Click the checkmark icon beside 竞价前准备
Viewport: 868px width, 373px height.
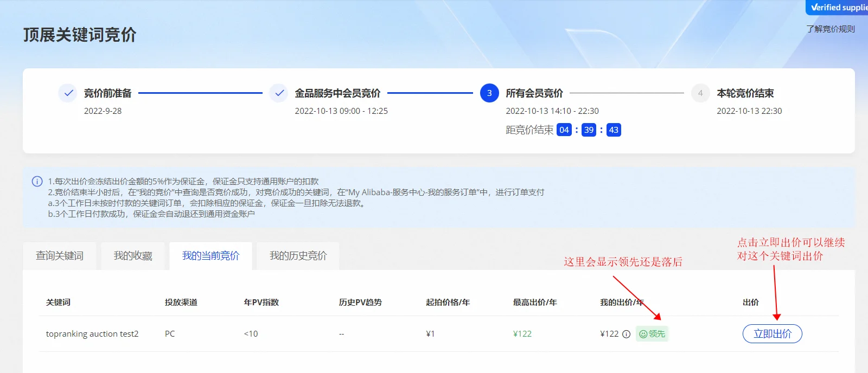pos(68,93)
